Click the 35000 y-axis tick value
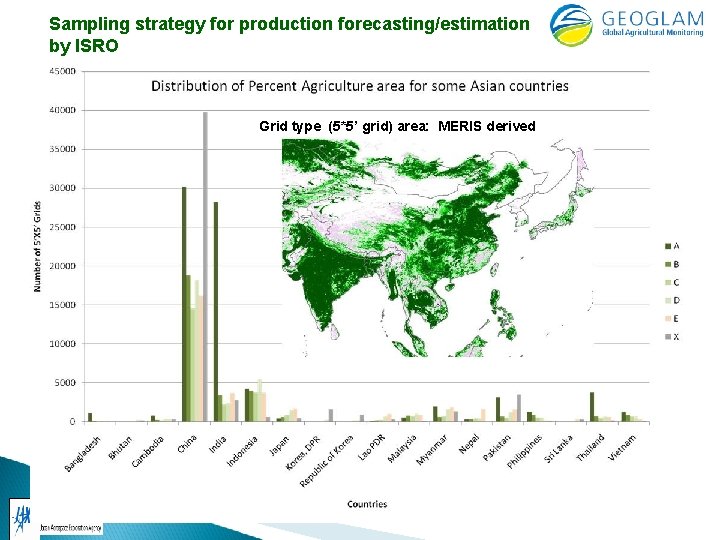Screen dimensions: 720x540 click(x=63, y=150)
